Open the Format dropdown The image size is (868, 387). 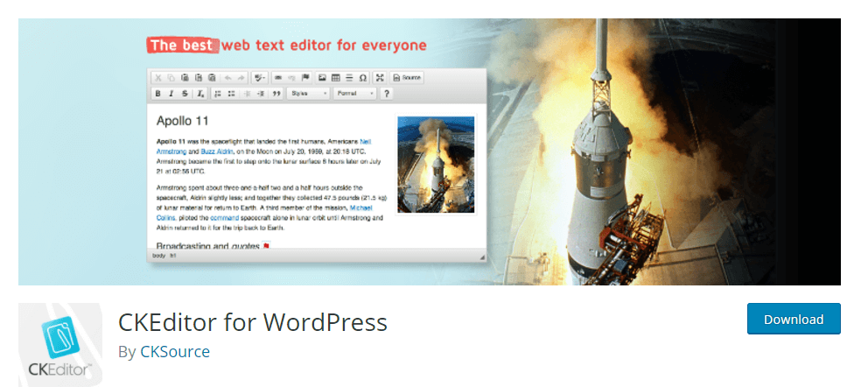355,94
